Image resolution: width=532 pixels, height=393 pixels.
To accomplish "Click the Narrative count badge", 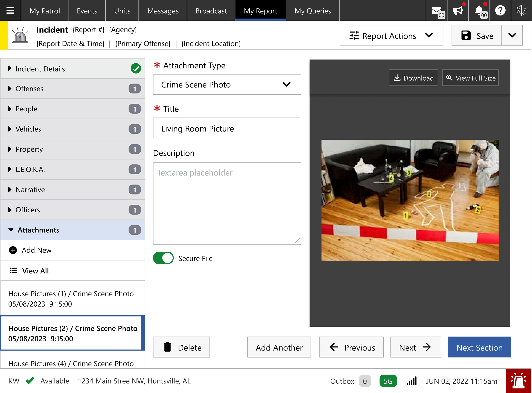I will click(x=135, y=190).
